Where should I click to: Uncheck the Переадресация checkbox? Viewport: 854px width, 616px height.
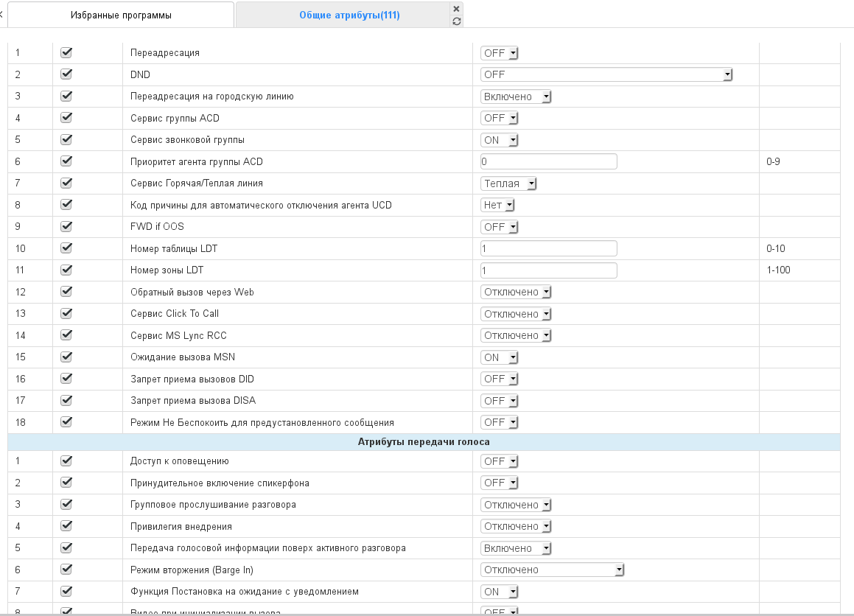(x=66, y=53)
